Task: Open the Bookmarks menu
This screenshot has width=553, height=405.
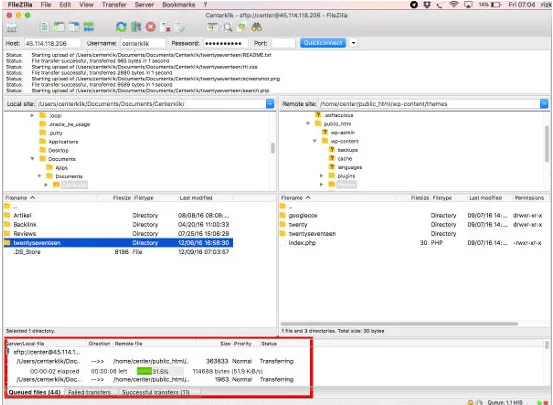Action: tap(178, 5)
